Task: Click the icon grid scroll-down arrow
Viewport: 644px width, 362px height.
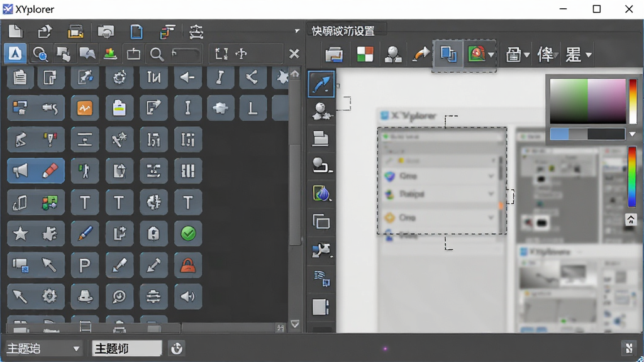Action: pyautogui.click(x=295, y=324)
